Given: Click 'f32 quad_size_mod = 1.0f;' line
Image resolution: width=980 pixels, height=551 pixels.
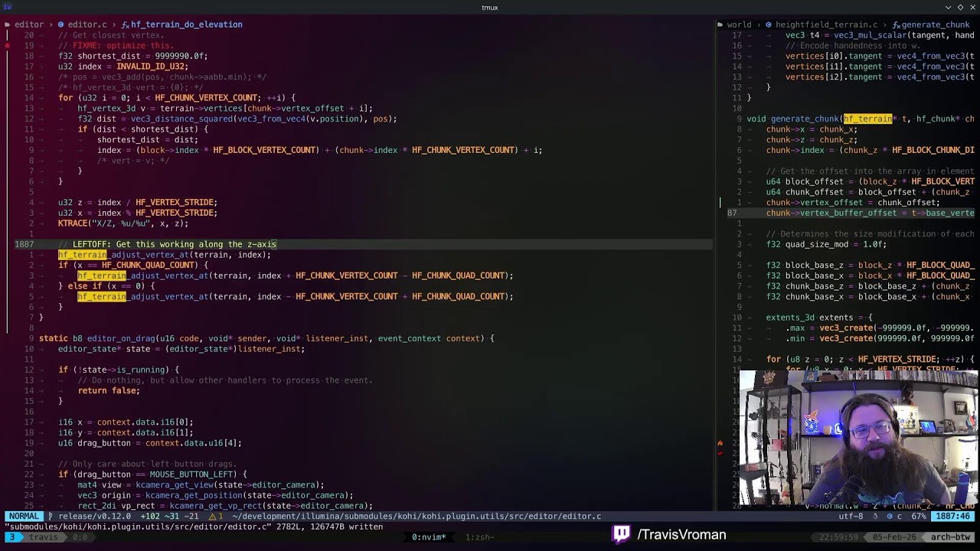Looking at the screenshot, I should [x=826, y=244].
